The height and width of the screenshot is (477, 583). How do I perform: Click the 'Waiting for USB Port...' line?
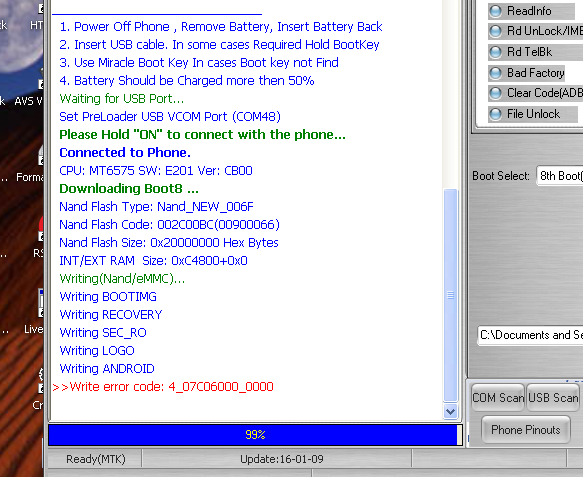pos(122,99)
